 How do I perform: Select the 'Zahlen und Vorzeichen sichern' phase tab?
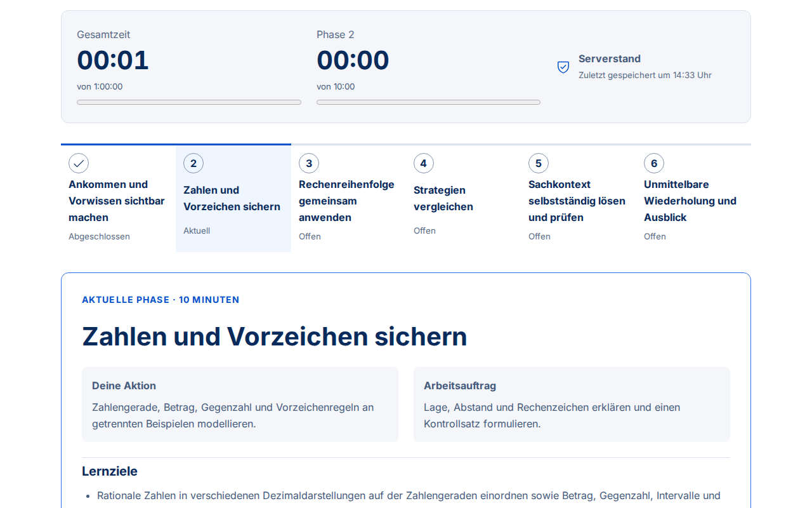coord(233,198)
